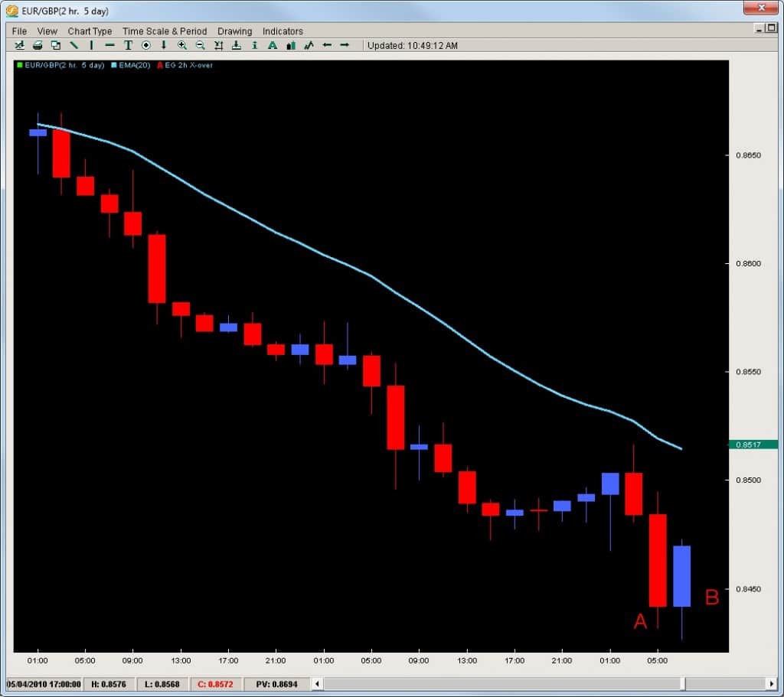Select the vertical line drawing tool
Screen dimensions: 784x697
tap(92, 45)
